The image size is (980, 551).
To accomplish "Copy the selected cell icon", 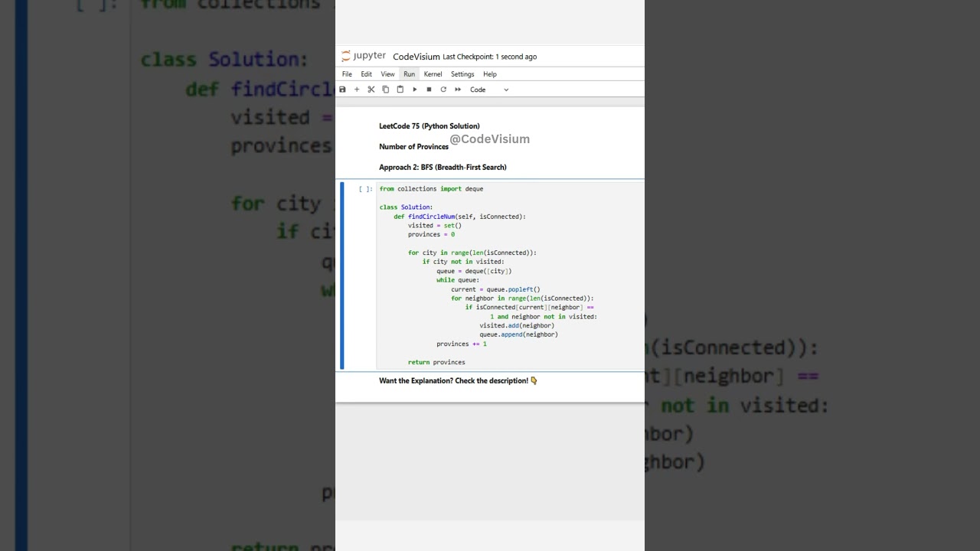I will click(x=385, y=90).
